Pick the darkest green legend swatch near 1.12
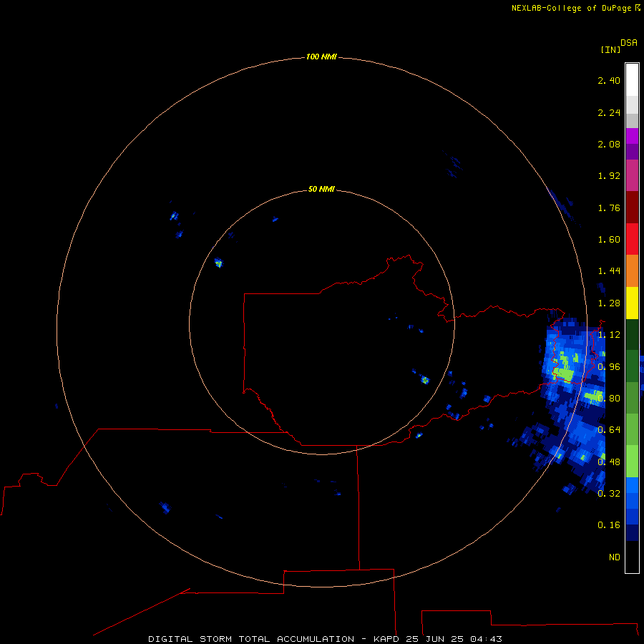644x644 pixels. (x=632, y=334)
